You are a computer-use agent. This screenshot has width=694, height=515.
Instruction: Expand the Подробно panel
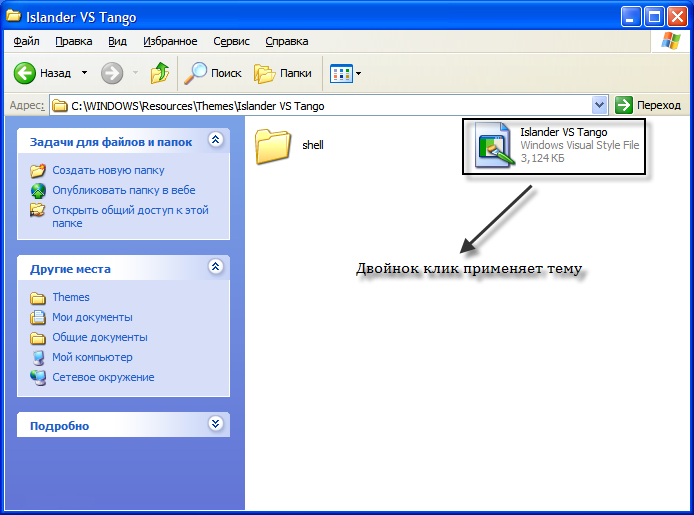point(216,424)
